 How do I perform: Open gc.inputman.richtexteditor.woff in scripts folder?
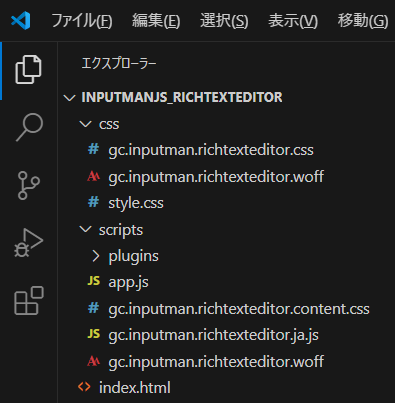click(216, 361)
